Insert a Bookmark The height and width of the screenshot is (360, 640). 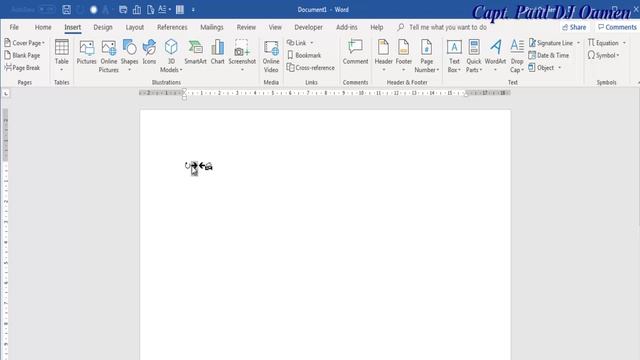(304, 55)
